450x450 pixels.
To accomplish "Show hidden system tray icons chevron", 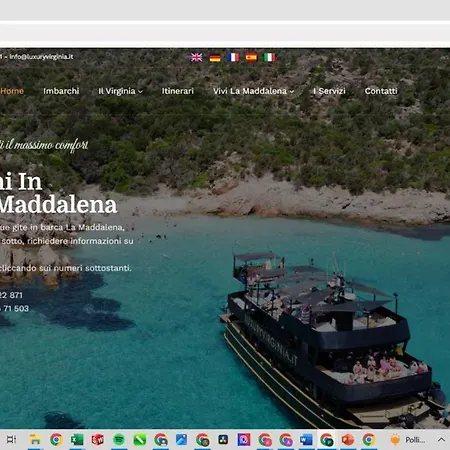I will pos(441,440).
